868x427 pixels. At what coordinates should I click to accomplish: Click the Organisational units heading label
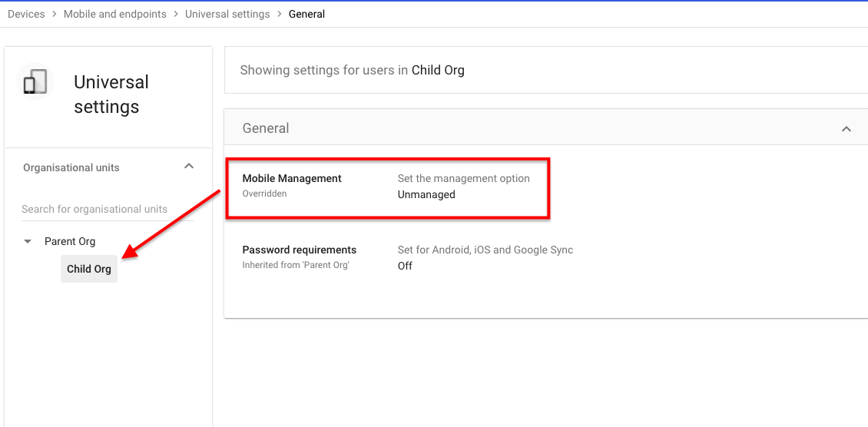71,167
